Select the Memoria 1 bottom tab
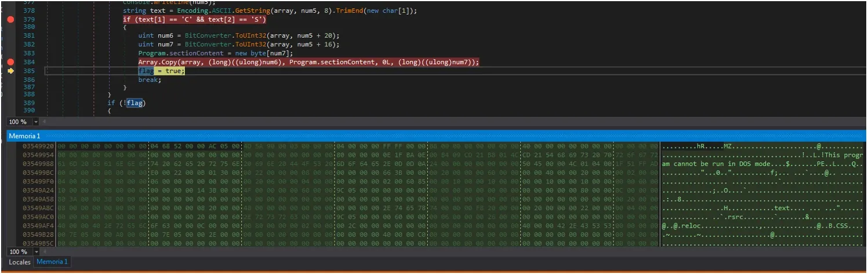 point(52,262)
